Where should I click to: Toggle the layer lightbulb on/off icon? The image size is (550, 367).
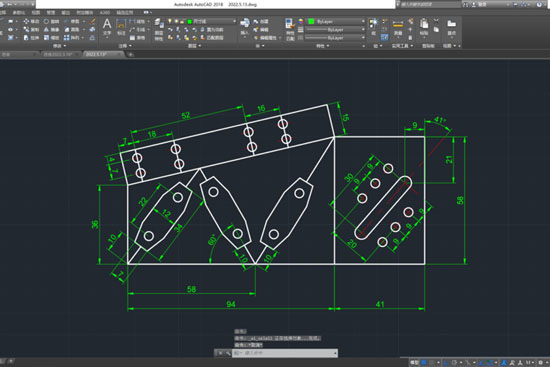click(170, 21)
